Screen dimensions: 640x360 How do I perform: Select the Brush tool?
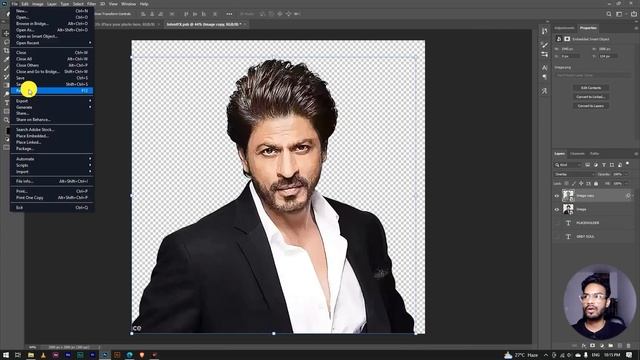coord(6,68)
